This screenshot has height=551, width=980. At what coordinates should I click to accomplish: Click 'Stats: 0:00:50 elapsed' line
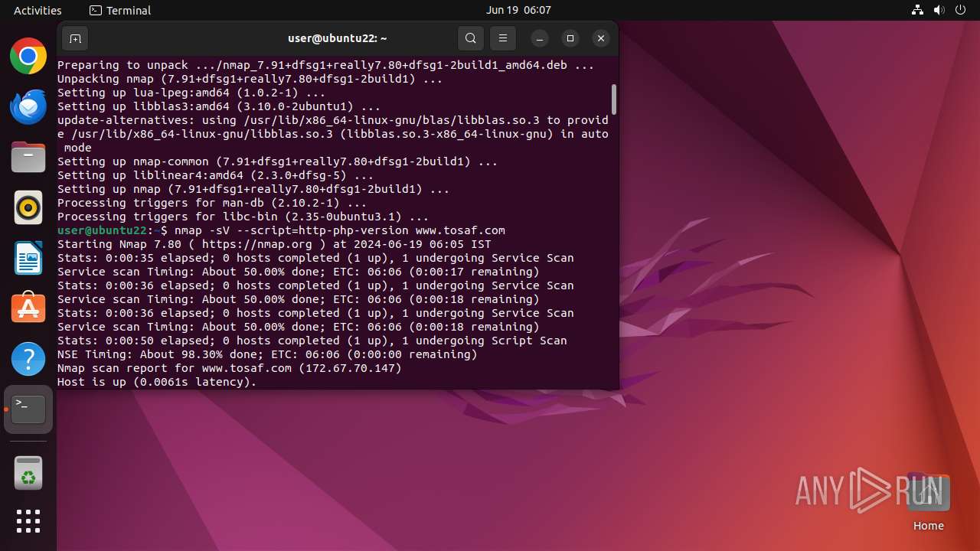312,341
